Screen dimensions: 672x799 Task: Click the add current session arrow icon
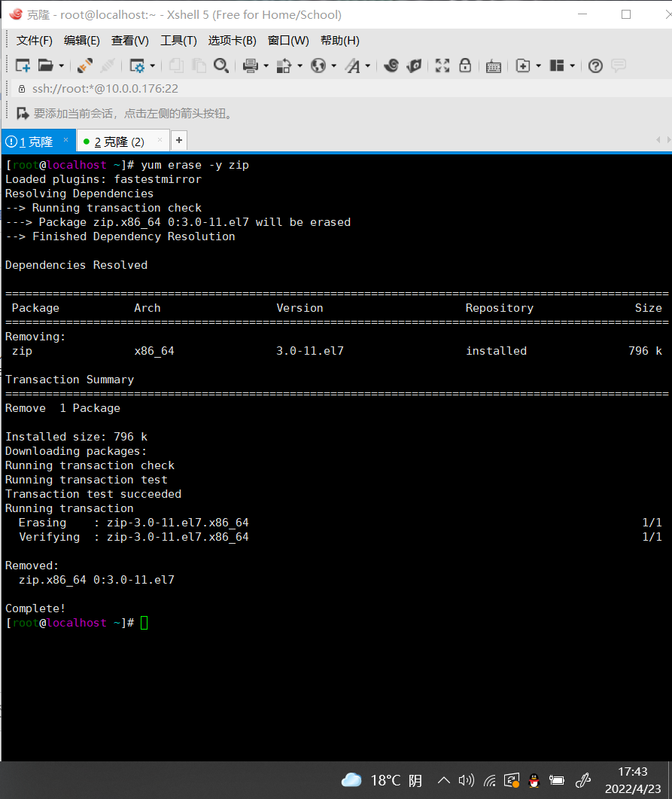[23, 113]
